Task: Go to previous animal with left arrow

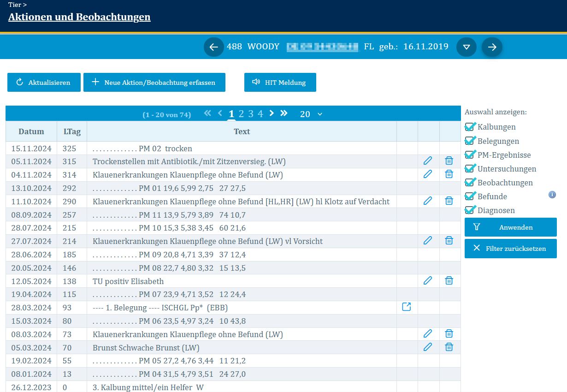Action: (213, 47)
